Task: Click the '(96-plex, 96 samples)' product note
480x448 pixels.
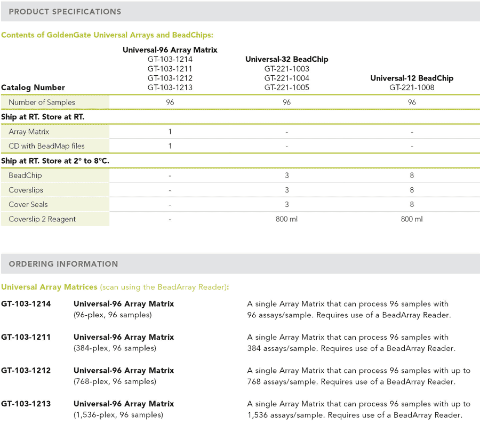Action: pos(113,315)
